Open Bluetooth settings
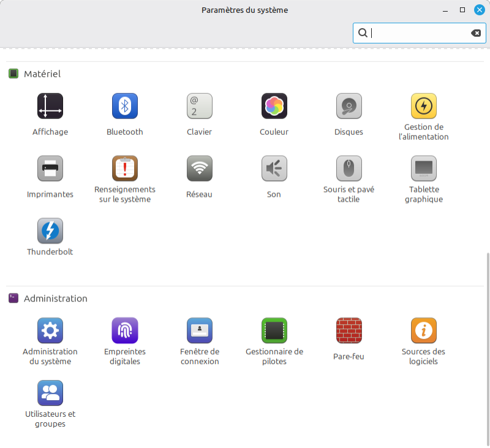 tap(125, 106)
